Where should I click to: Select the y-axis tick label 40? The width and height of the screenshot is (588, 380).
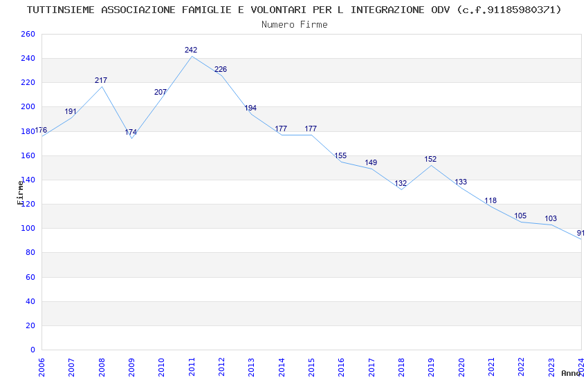pyautogui.click(x=30, y=301)
